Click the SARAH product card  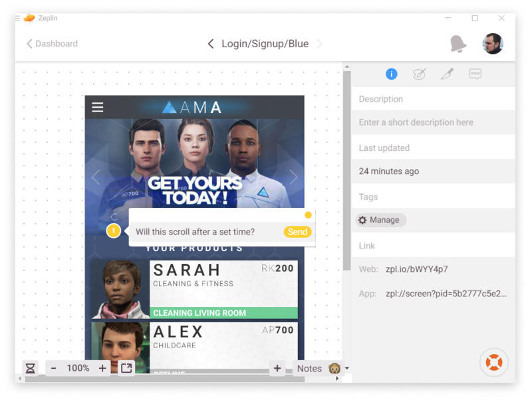[x=194, y=290]
